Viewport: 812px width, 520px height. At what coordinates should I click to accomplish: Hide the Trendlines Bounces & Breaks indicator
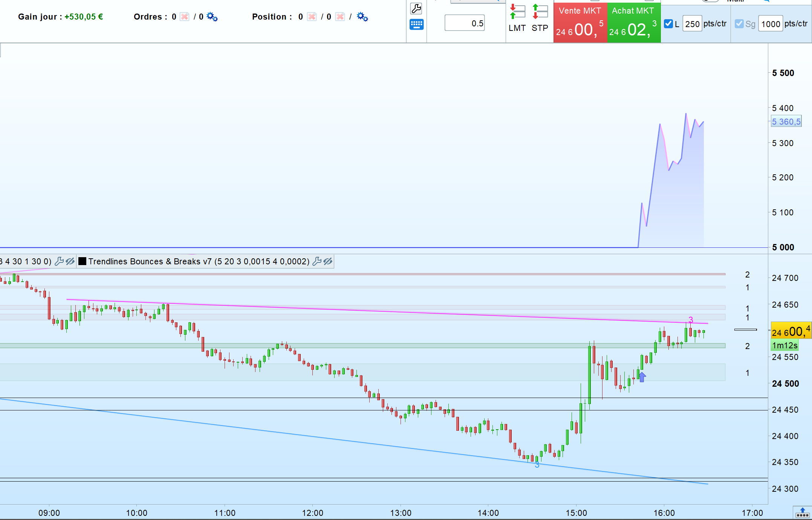point(328,261)
